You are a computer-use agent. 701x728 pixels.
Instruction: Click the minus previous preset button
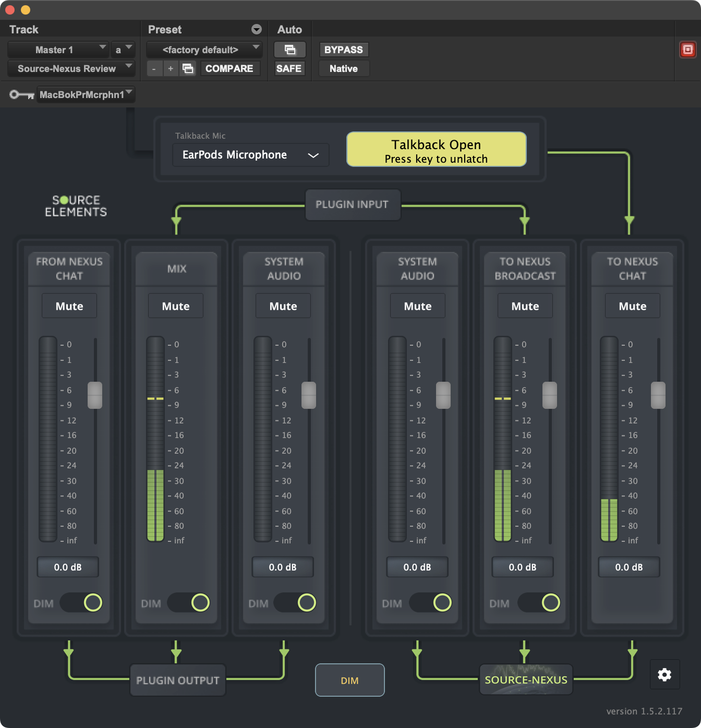click(x=154, y=68)
